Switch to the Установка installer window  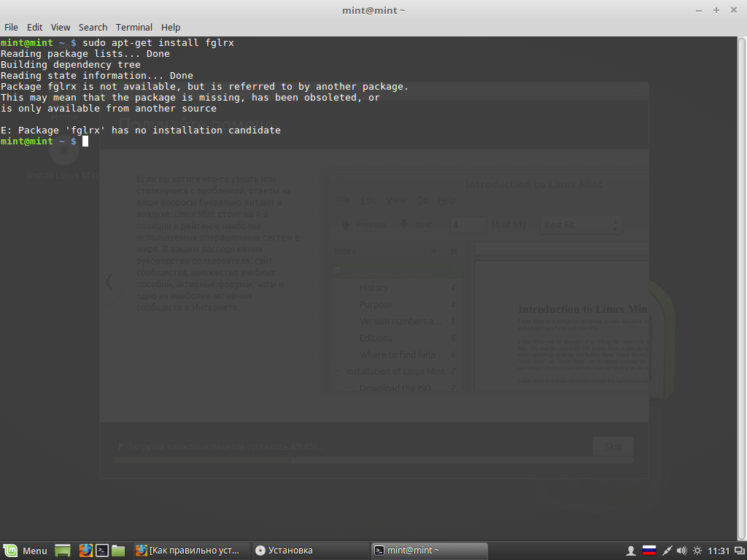pyautogui.click(x=310, y=551)
